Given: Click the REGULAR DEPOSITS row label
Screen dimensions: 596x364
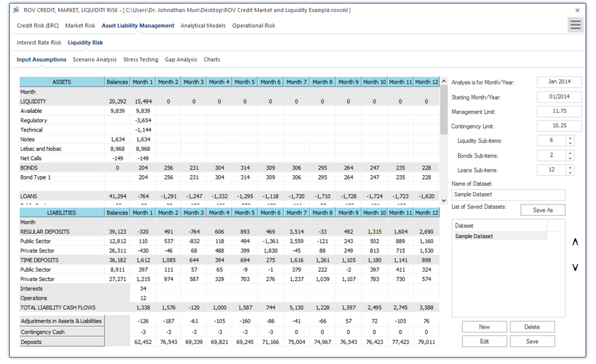Looking at the screenshot, I should coord(45,232).
